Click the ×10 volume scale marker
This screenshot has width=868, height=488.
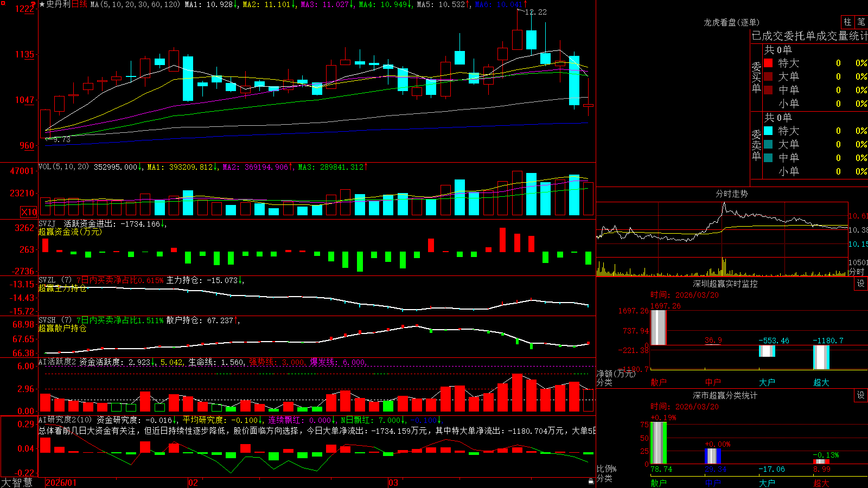pos(29,212)
